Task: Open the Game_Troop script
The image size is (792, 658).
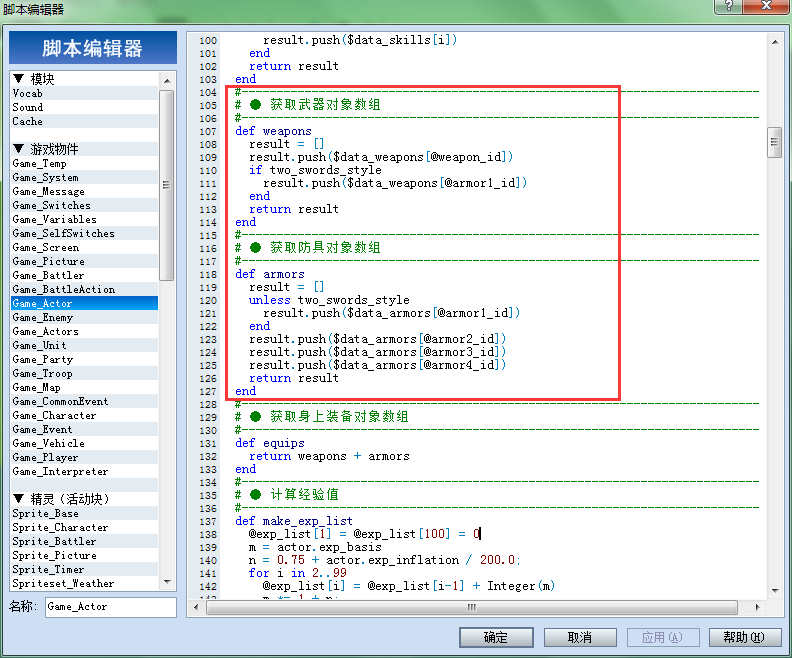Action: pyautogui.click(x=84, y=374)
